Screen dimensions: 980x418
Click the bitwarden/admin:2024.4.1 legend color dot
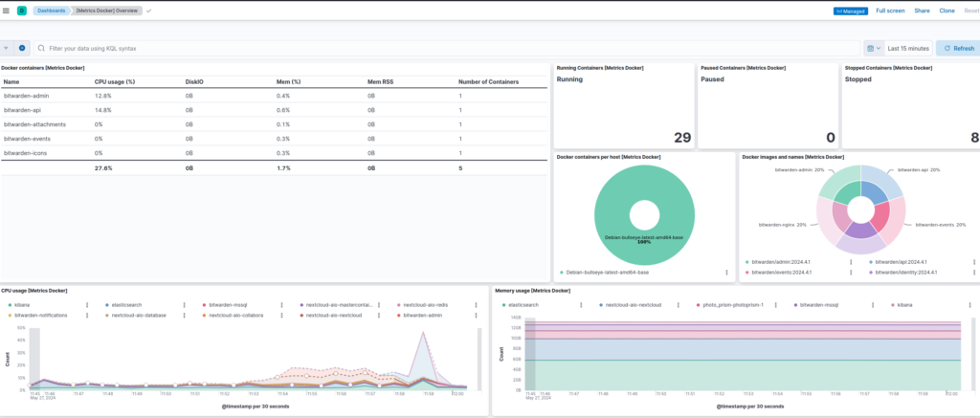click(747, 261)
